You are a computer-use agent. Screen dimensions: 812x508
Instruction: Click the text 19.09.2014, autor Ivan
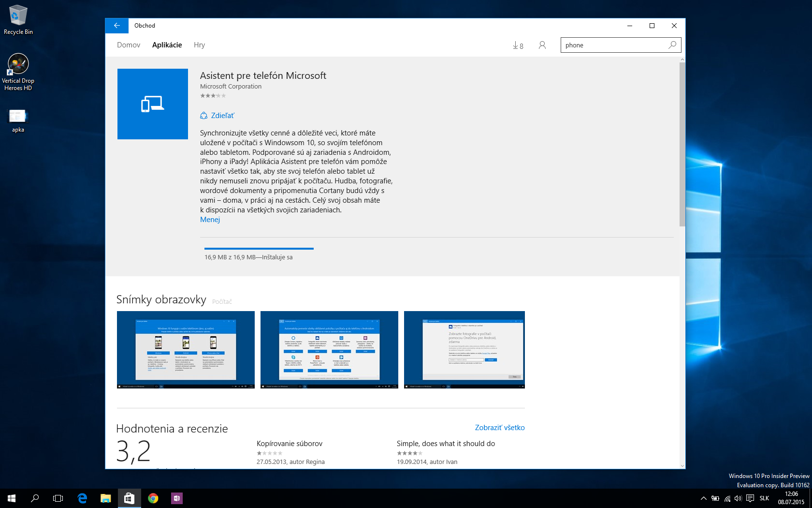pos(427,462)
